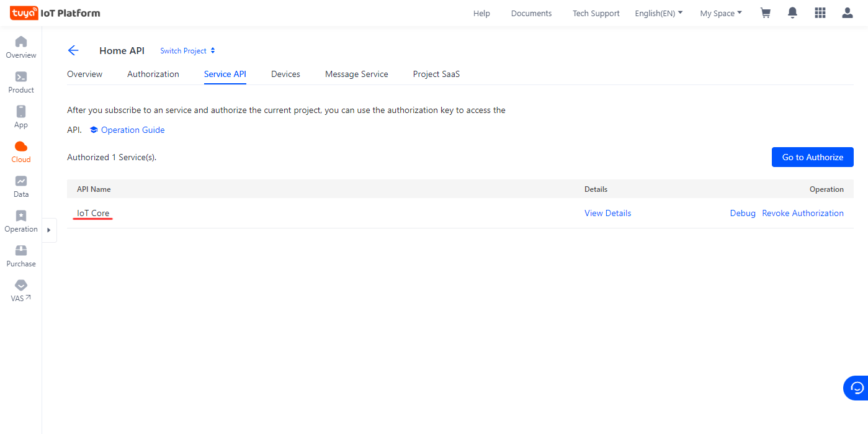This screenshot has width=868, height=434.
Task: Open the Purchase sidebar icon
Action: pos(21,251)
